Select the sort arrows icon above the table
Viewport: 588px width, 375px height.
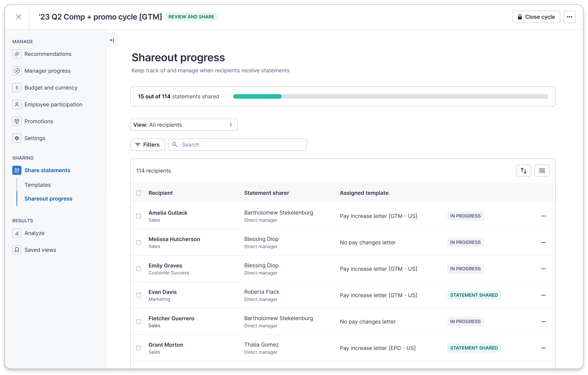click(523, 170)
